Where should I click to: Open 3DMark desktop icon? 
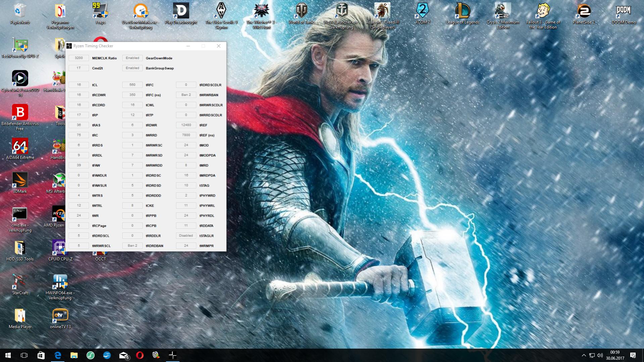(20, 183)
